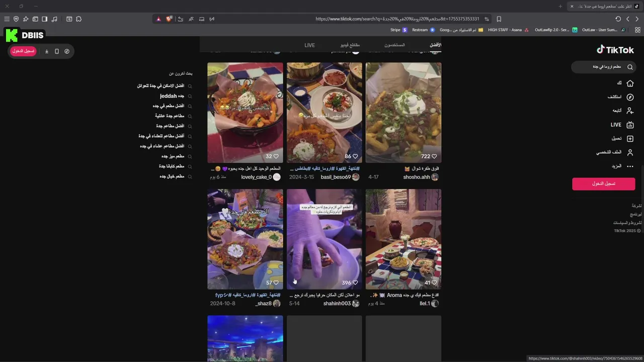Switch to the LIVE results tab
Screen dimensions: 644x362
309,45
